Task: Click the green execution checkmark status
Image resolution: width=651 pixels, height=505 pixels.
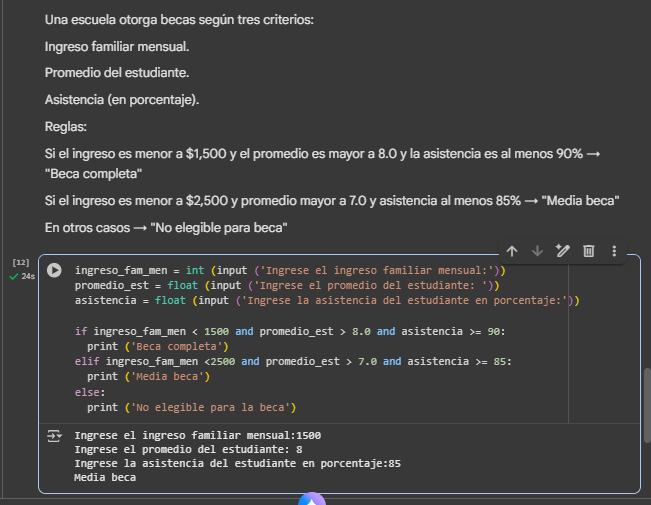Action: pos(14,276)
